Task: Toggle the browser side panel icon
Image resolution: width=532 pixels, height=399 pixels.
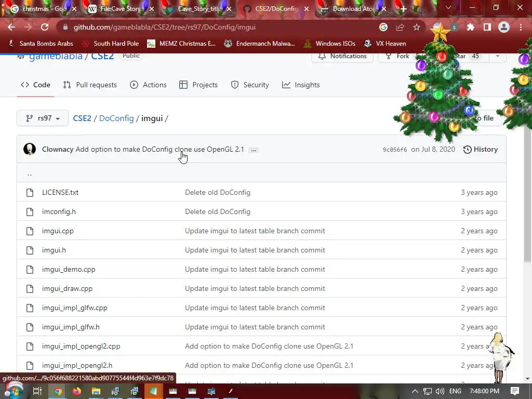Action: 487,27
